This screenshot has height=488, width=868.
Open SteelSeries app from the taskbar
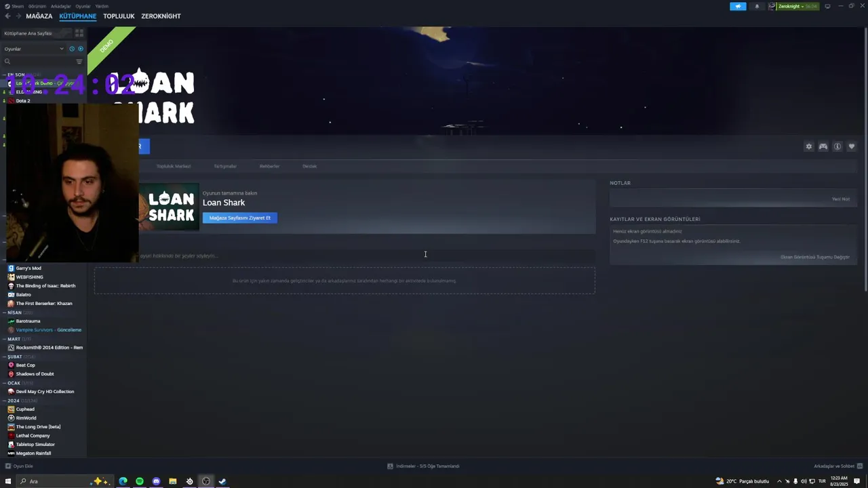click(x=189, y=481)
